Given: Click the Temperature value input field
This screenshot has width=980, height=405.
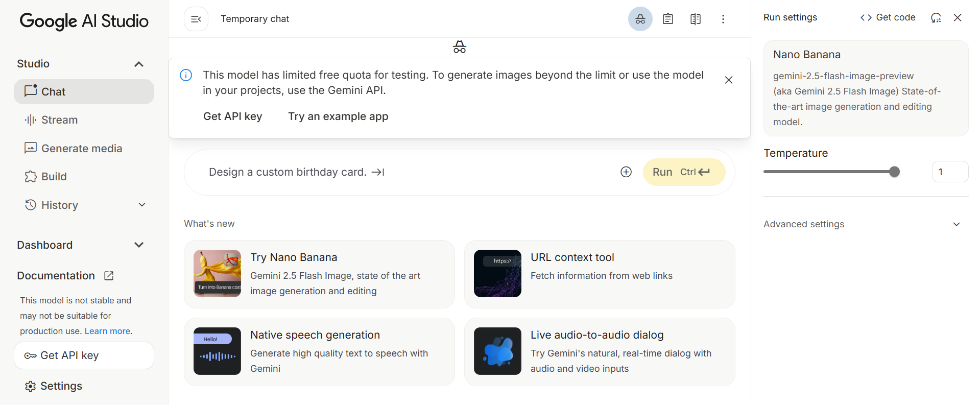Looking at the screenshot, I should click(x=950, y=172).
